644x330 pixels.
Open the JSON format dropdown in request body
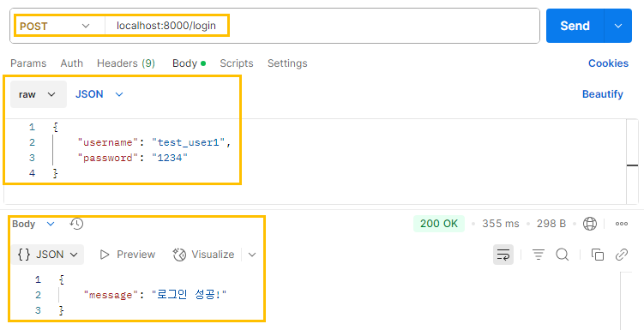pyautogui.click(x=99, y=94)
